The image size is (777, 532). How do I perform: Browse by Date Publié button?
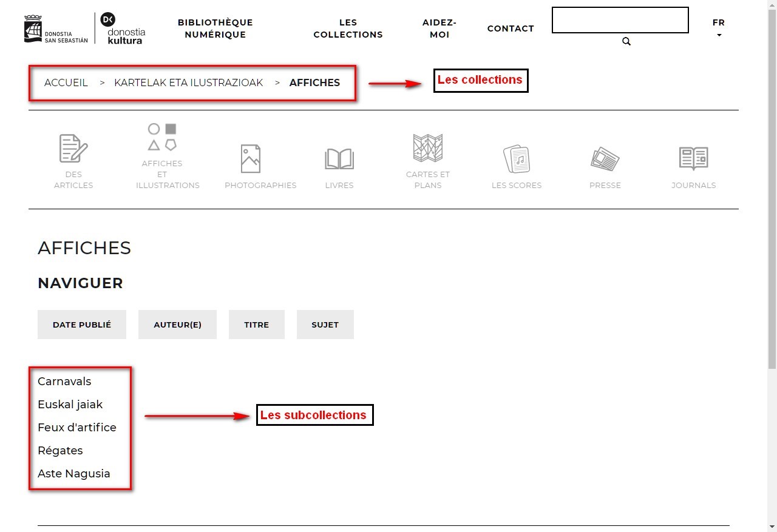click(x=82, y=325)
